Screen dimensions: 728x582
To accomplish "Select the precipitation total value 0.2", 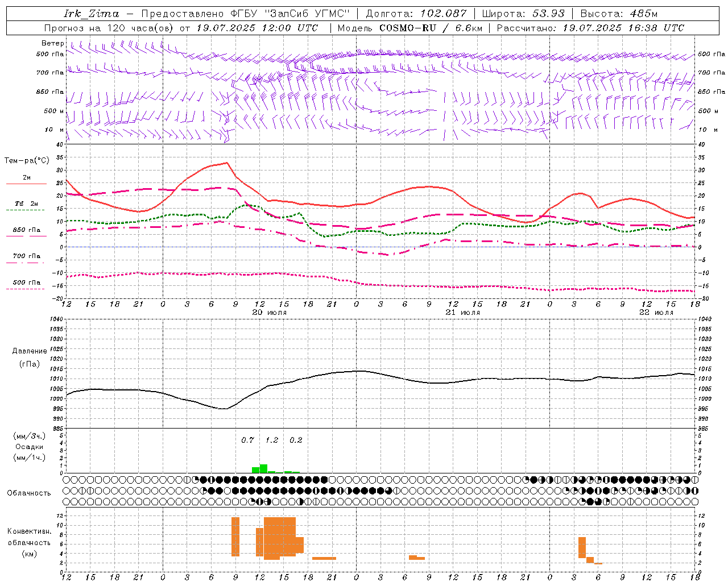I will click(296, 440).
